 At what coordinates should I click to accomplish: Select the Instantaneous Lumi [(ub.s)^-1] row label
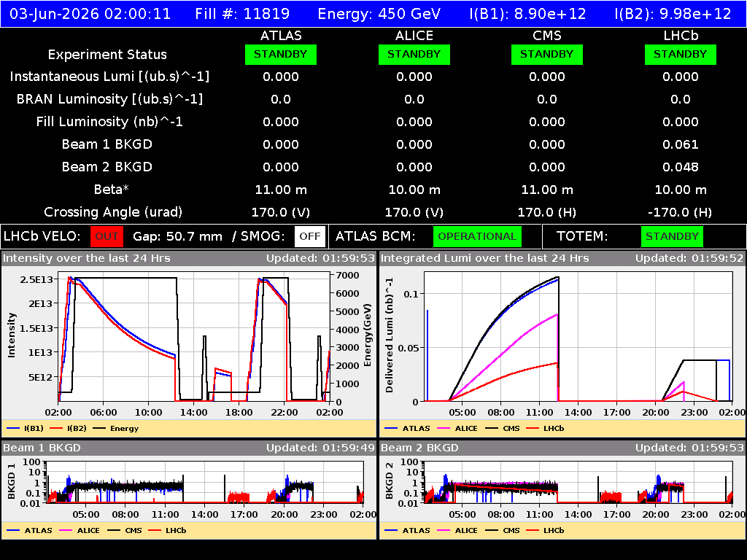click(x=109, y=77)
